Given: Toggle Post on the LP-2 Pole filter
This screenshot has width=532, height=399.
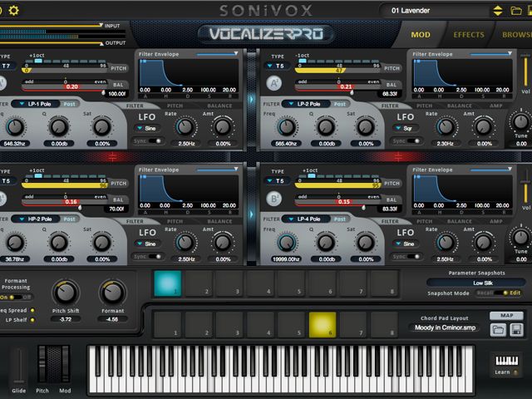Looking at the screenshot, I should pyautogui.click(x=340, y=104).
